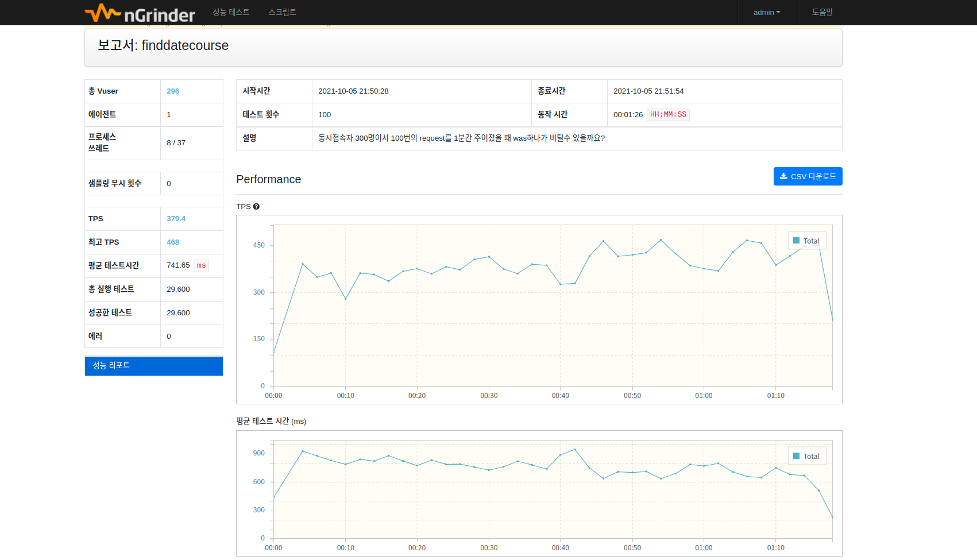Click the test description text
This screenshot has width=977, height=560.
pyautogui.click(x=461, y=138)
